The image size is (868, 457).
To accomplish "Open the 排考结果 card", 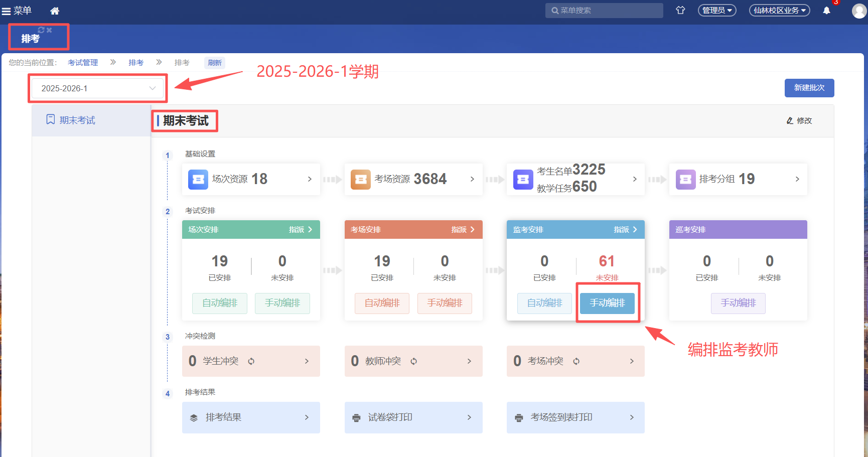I will [x=251, y=417].
